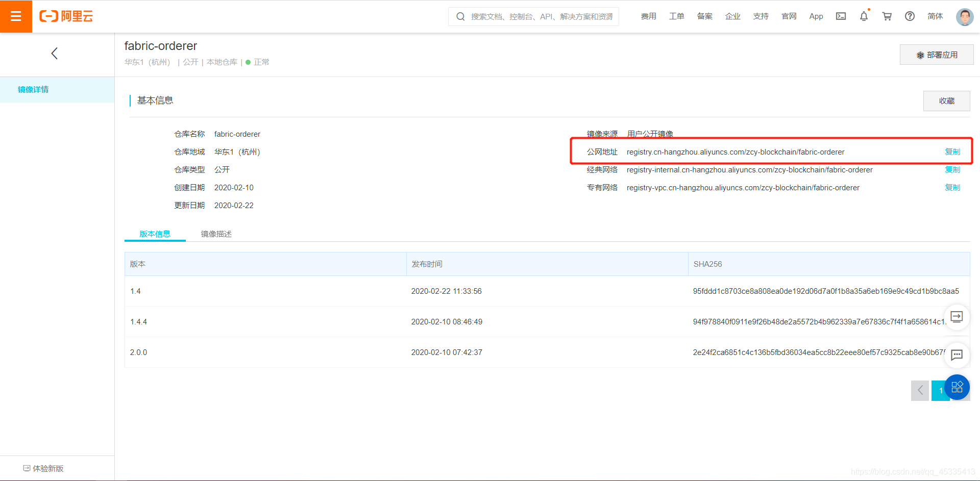The height and width of the screenshot is (481, 980).
Task: Open the notifications bell
Action: (x=864, y=16)
